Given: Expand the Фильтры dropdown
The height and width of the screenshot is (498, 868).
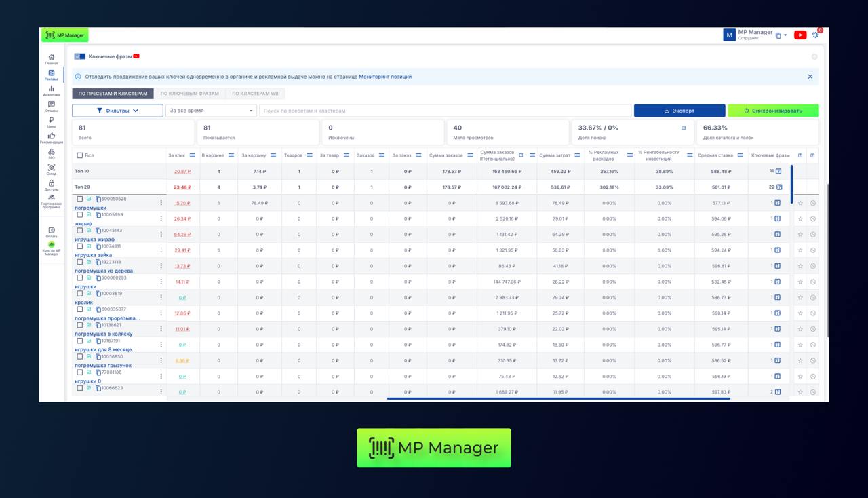Looking at the screenshot, I should coord(117,111).
